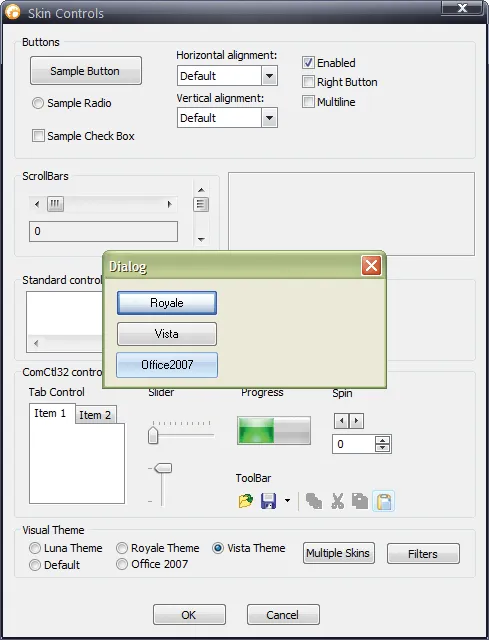Click the first greyed-out toolbar icon after separator

click(314, 501)
